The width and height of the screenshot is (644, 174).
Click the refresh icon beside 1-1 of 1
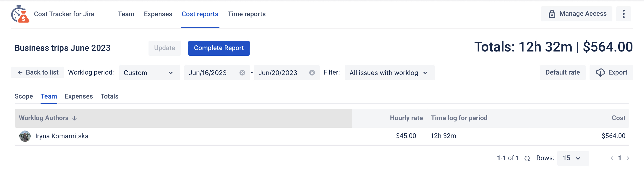527,158
